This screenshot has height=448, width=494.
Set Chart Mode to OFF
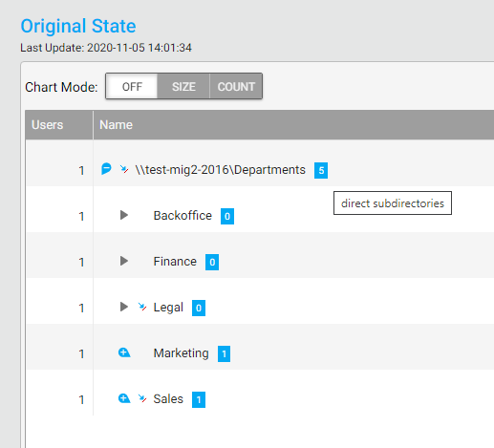coord(132,86)
